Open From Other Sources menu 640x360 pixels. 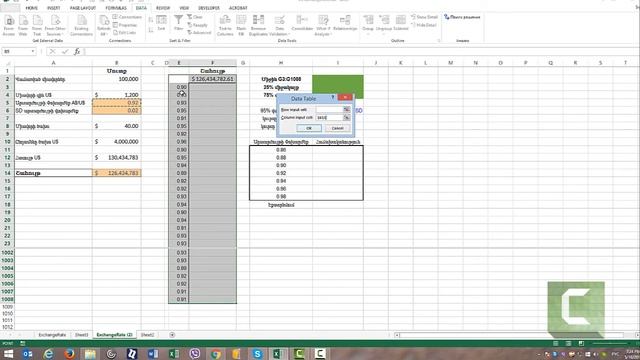55,25
